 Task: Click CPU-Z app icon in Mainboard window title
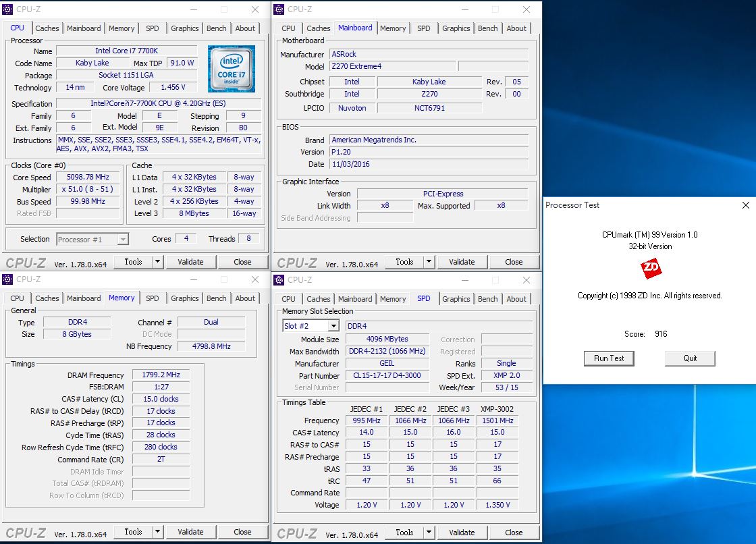[279, 9]
